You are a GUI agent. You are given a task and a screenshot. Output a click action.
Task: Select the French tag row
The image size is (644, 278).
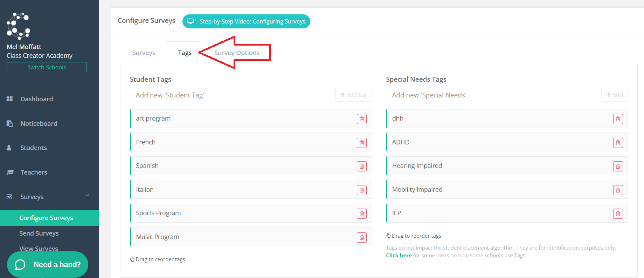251,142
